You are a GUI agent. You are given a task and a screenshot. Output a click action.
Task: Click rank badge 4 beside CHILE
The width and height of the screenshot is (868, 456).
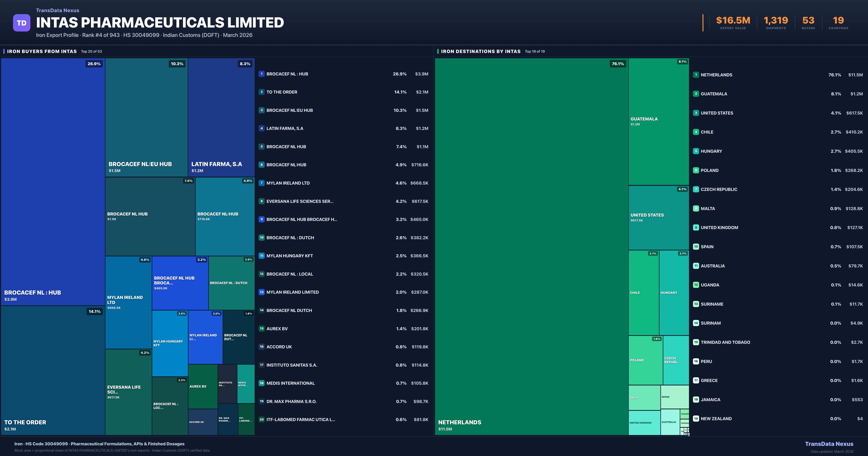[x=696, y=132]
